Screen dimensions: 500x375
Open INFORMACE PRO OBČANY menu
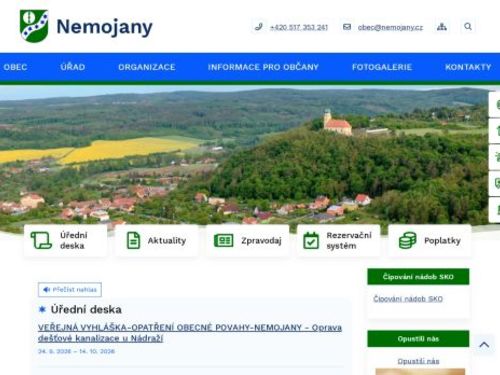tap(263, 67)
